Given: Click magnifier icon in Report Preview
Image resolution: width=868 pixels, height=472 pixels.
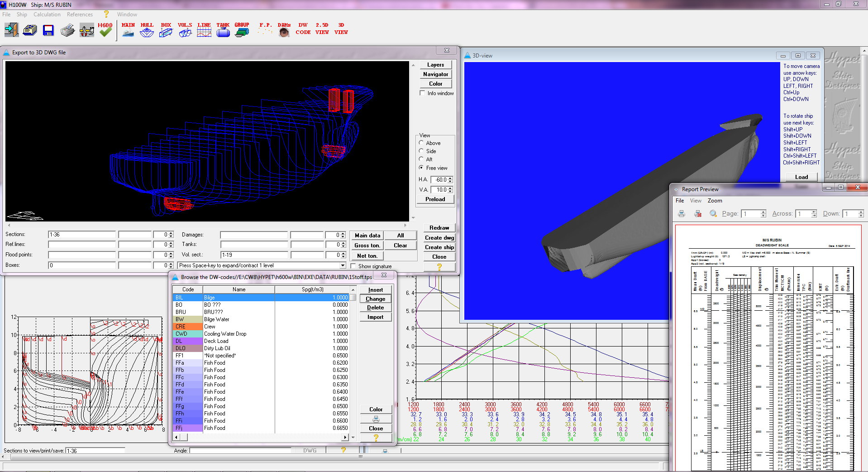Looking at the screenshot, I should point(713,214).
